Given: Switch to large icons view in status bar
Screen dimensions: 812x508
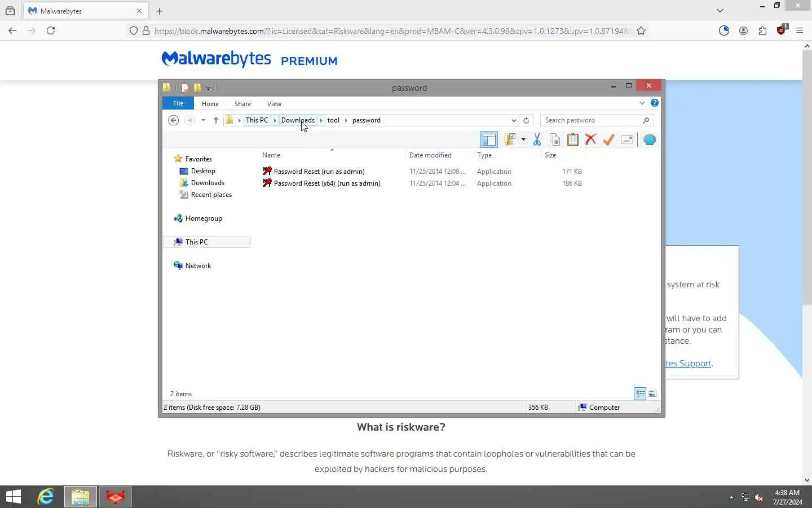Looking at the screenshot, I should tap(652, 394).
